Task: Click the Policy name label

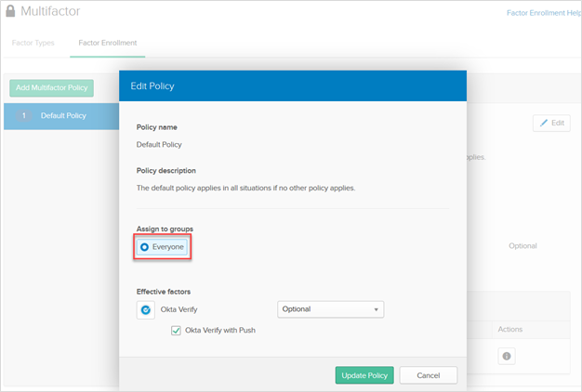Action: click(156, 127)
